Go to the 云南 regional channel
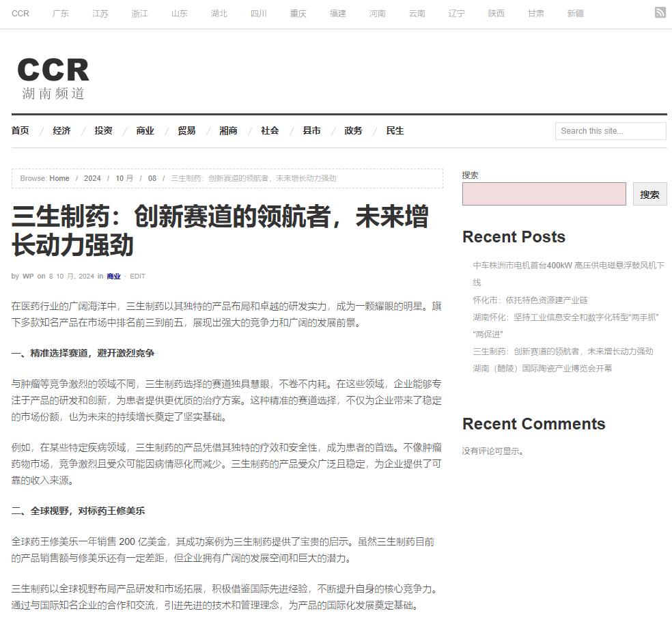The height and width of the screenshot is (624, 672). (417, 14)
